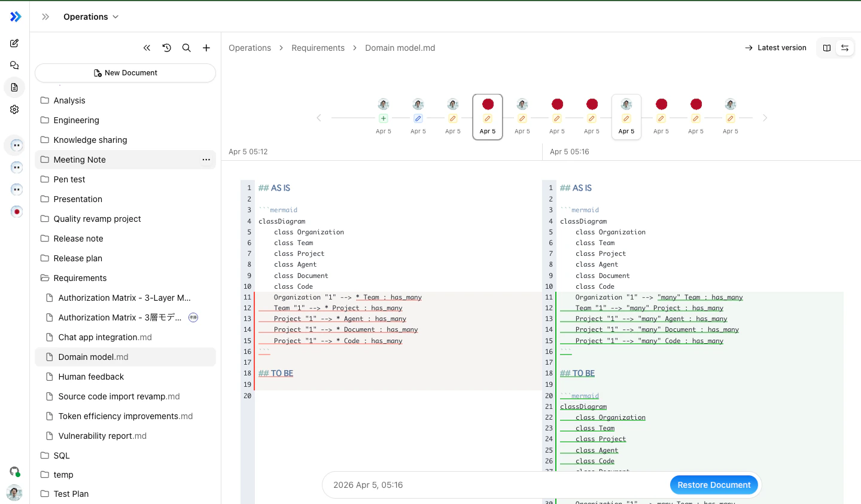Select the version marked with the green plus icon
Image resolution: width=861 pixels, height=504 pixels.
[x=384, y=117]
